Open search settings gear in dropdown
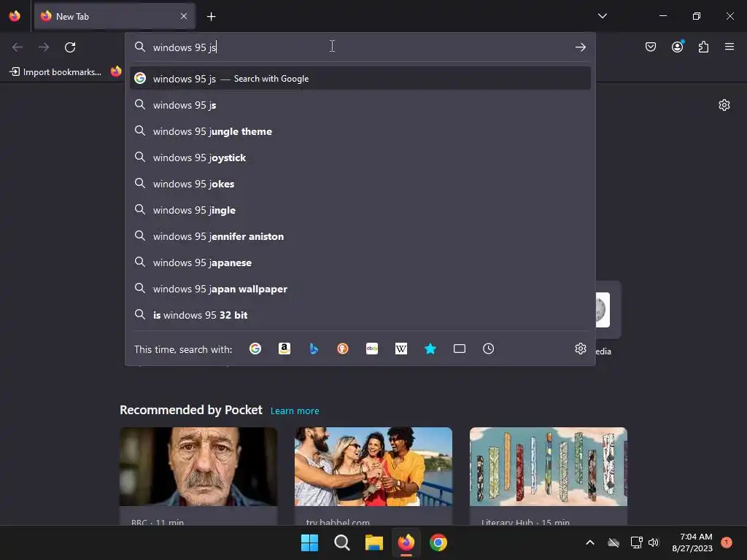747x560 pixels. coord(580,349)
